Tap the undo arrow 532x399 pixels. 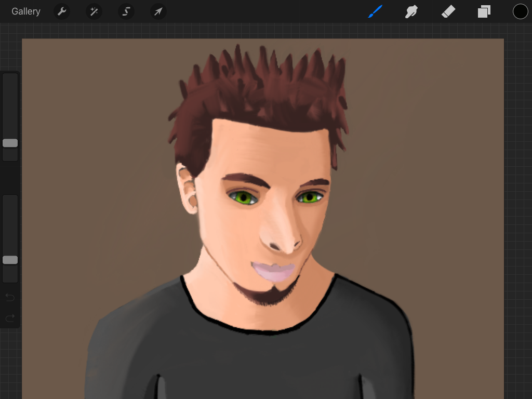(x=10, y=298)
